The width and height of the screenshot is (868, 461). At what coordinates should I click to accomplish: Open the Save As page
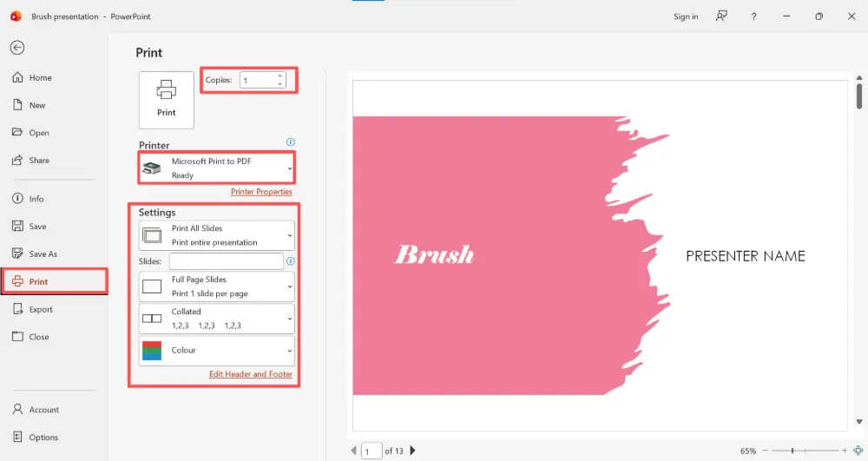click(35, 254)
